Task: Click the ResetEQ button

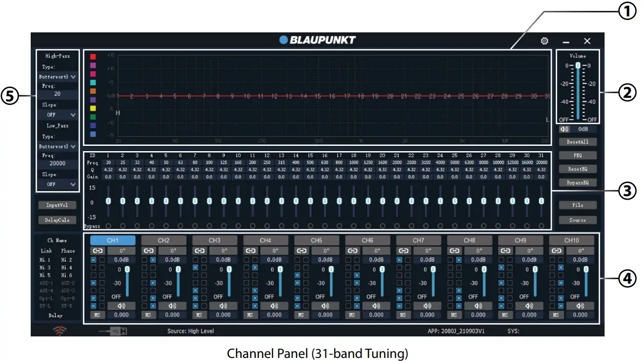Action: coord(578,168)
